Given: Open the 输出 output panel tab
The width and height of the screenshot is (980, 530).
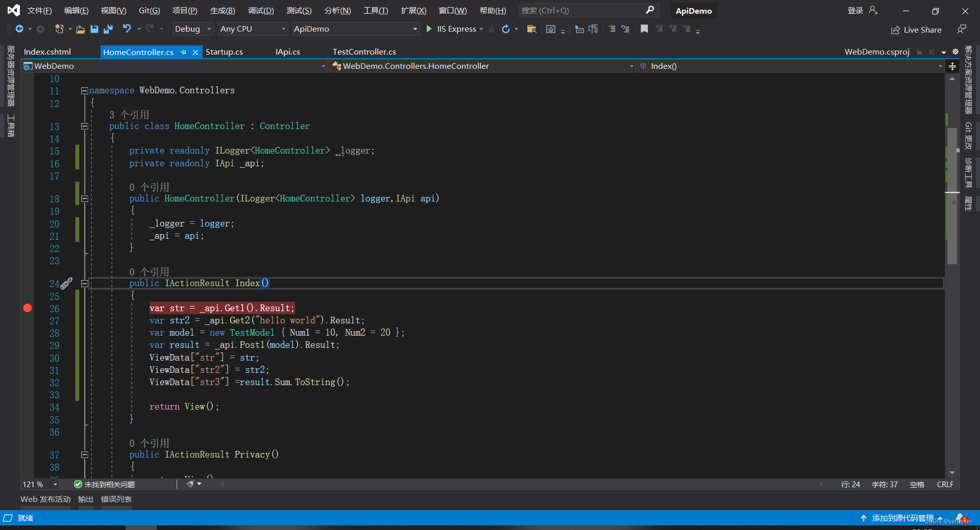Looking at the screenshot, I should [x=86, y=499].
